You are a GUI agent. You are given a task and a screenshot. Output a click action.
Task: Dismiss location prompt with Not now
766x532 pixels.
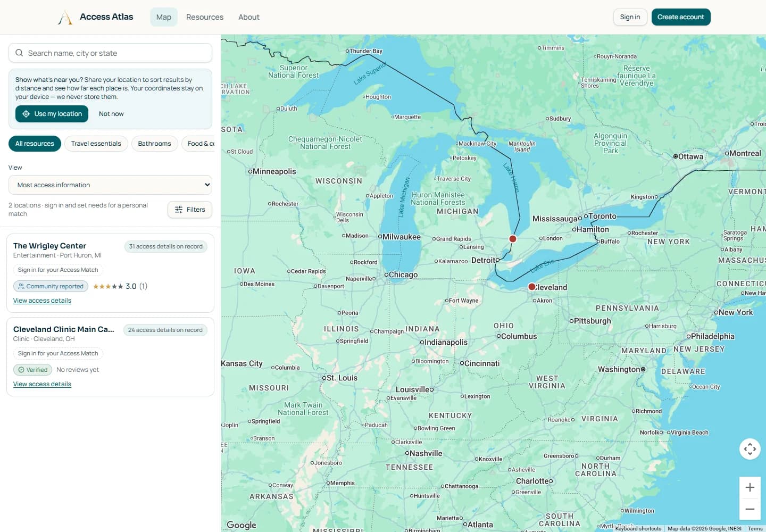tap(111, 114)
